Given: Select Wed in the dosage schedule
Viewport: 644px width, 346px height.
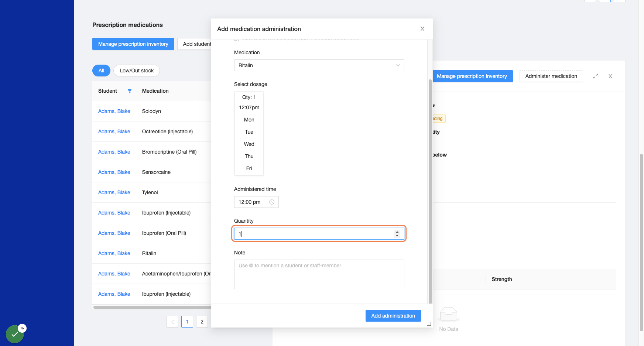Looking at the screenshot, I should 249,144.
